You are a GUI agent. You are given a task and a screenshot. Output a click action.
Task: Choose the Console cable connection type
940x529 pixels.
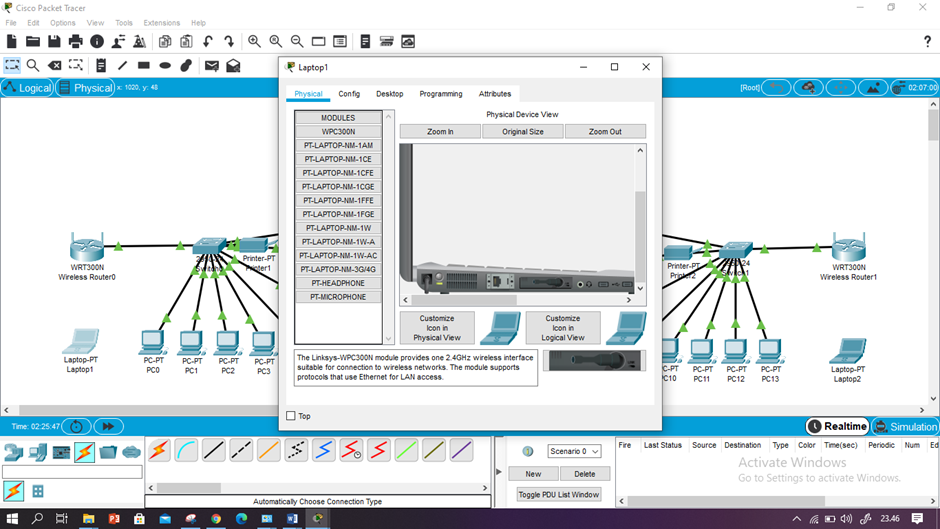click(x=186, y=450)
